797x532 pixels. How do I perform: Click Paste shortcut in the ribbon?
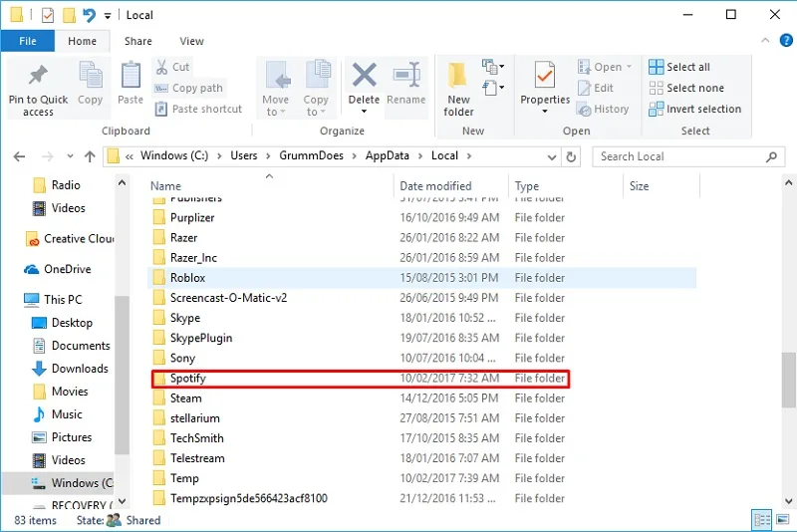(198, 109)
